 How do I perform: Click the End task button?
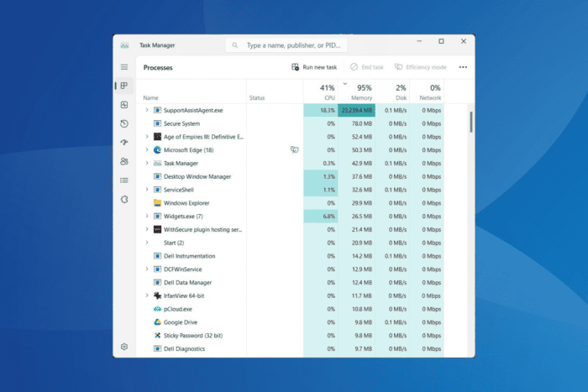367,67
